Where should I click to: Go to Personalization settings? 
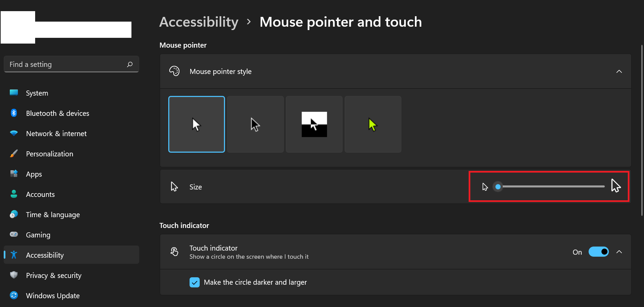pos(50,154)
